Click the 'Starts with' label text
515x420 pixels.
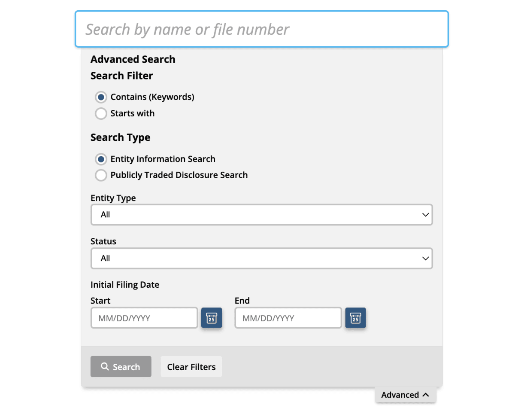tap(133, 114)
